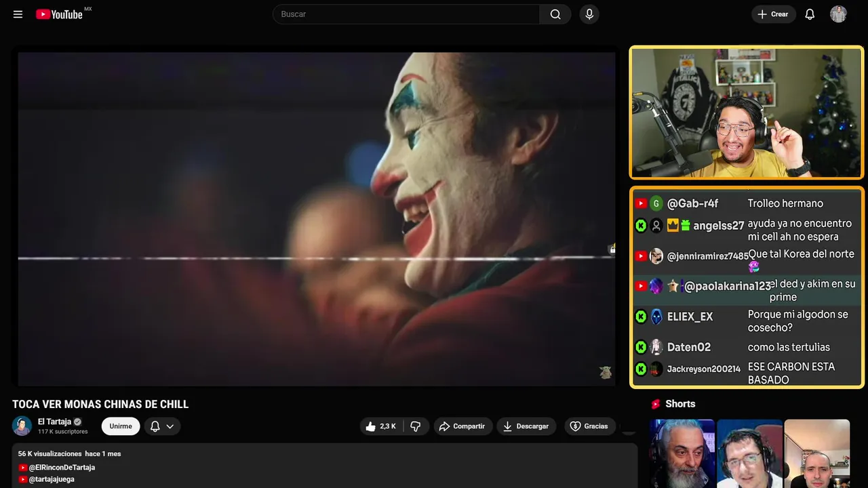Click the Gracias thanks button
The height and width of the screenshot is (488, 868).
[589, 426]
